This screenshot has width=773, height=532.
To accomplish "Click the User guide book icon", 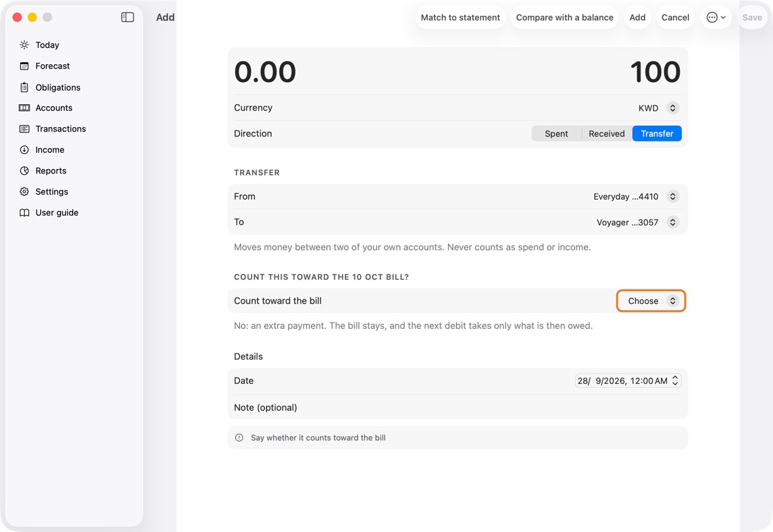I will click(24, 212).
